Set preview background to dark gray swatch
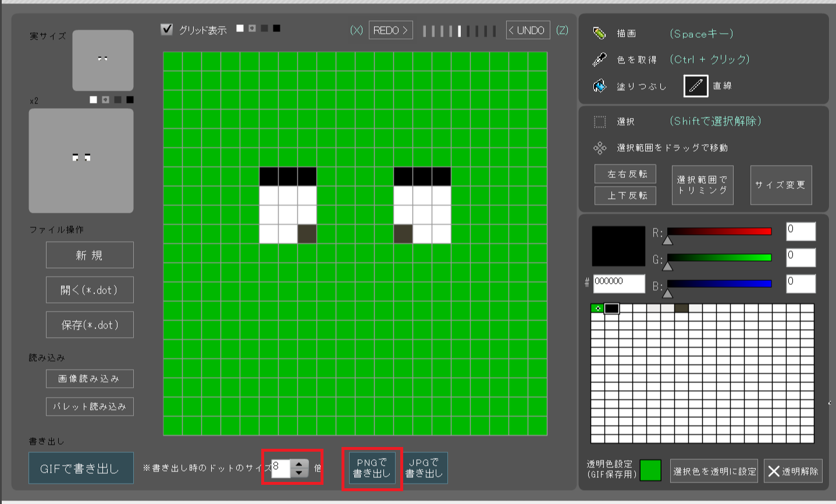Viewport: 836px width, 504px height. point(118,100)
